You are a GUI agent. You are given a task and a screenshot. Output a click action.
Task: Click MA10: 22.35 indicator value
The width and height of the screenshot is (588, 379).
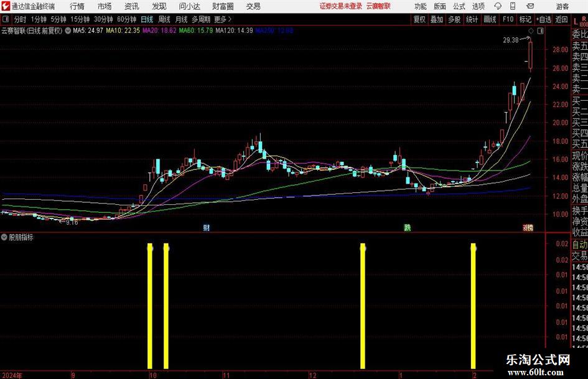point(123,30)
